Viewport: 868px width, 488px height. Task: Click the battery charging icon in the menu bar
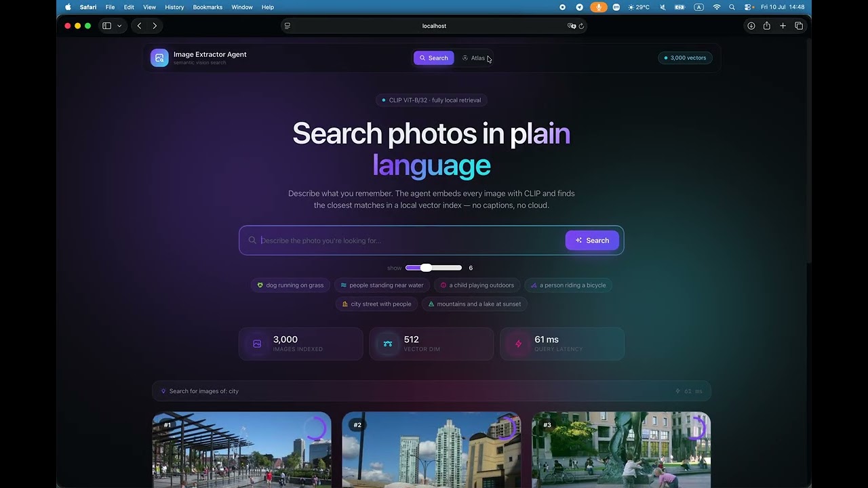679,7
